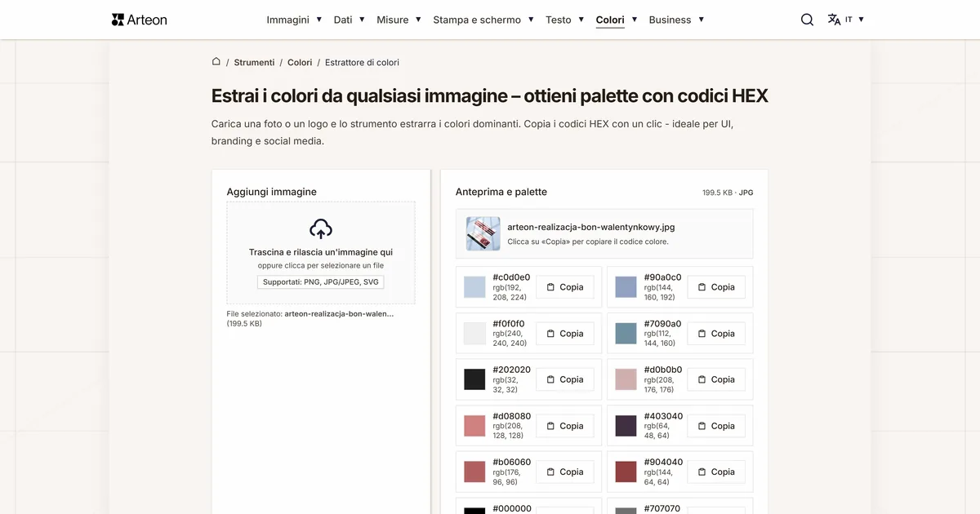Click the uploaded image thumbnail preview

coord(483,233)
